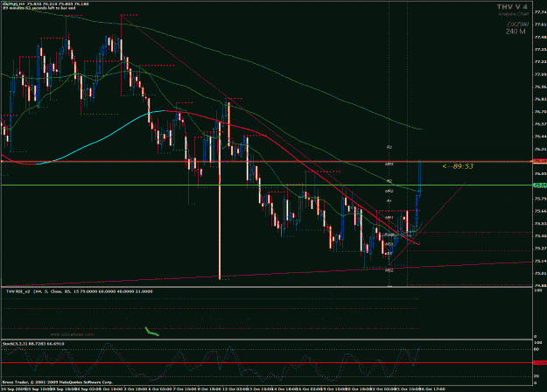Click the Analysis Chart subtitle

[x=513, y=14]
